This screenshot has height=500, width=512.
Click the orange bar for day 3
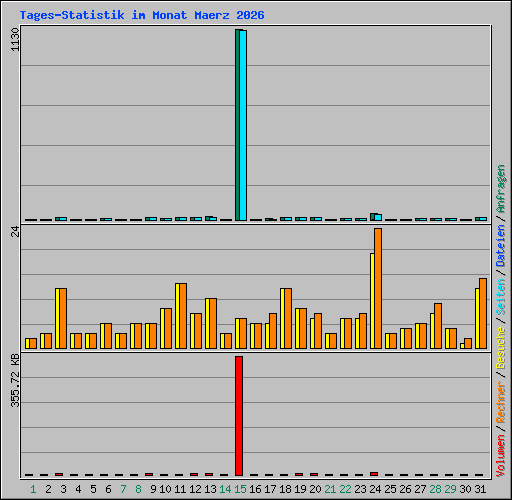63,318
